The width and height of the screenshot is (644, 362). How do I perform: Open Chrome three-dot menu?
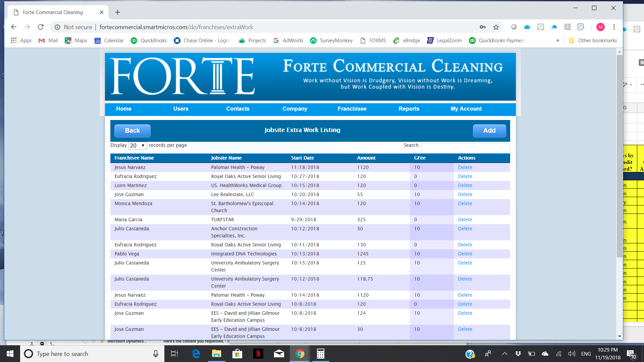(614, 27)
